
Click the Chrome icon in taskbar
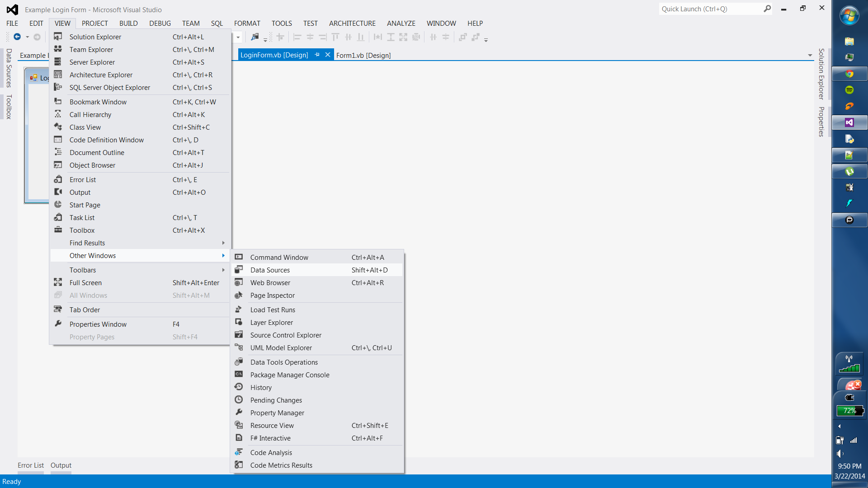pyautogui.click(x=849, y=74)
